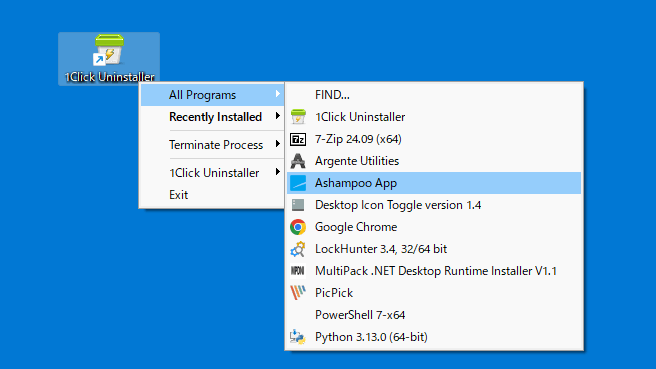Expand the arrow beside All Programs
This screenshot has width=656, height=369.
[x=278, y=94]
